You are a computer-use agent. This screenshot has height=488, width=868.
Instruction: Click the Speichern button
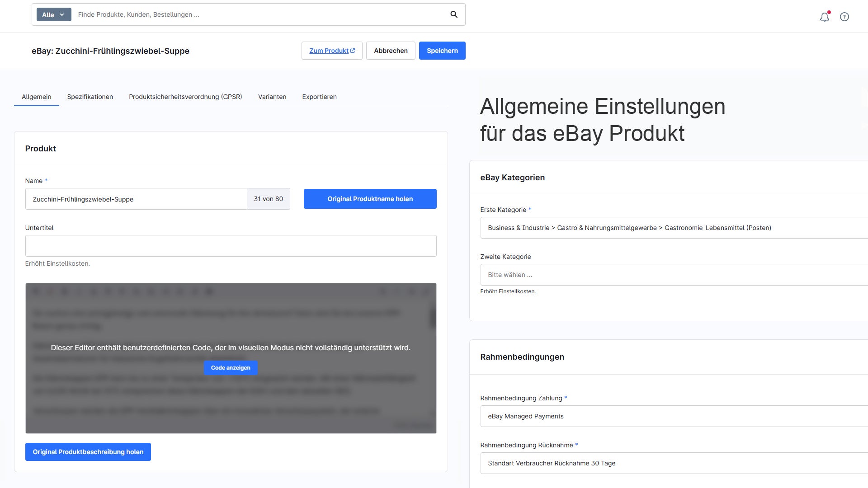[442, 51]
